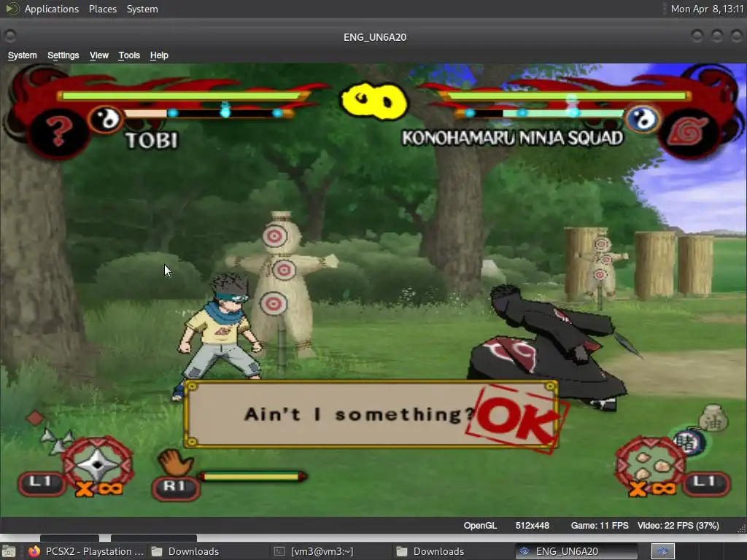747x560 pixels.
Task: Open the Tools menu
Action: tap(129, 55)
